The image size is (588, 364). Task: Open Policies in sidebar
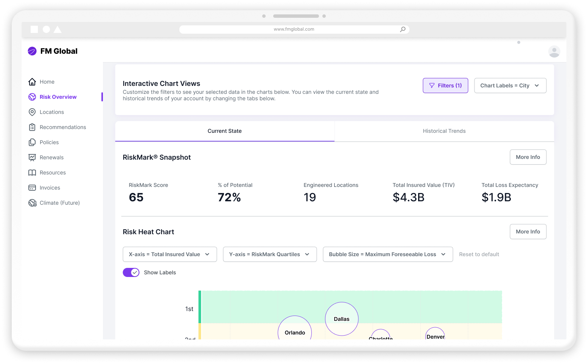[49, 142]
